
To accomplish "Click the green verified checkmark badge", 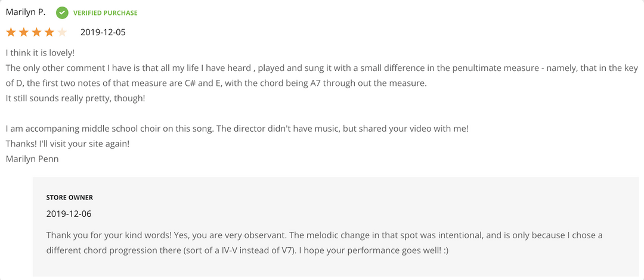I will [x=62, y=13].
